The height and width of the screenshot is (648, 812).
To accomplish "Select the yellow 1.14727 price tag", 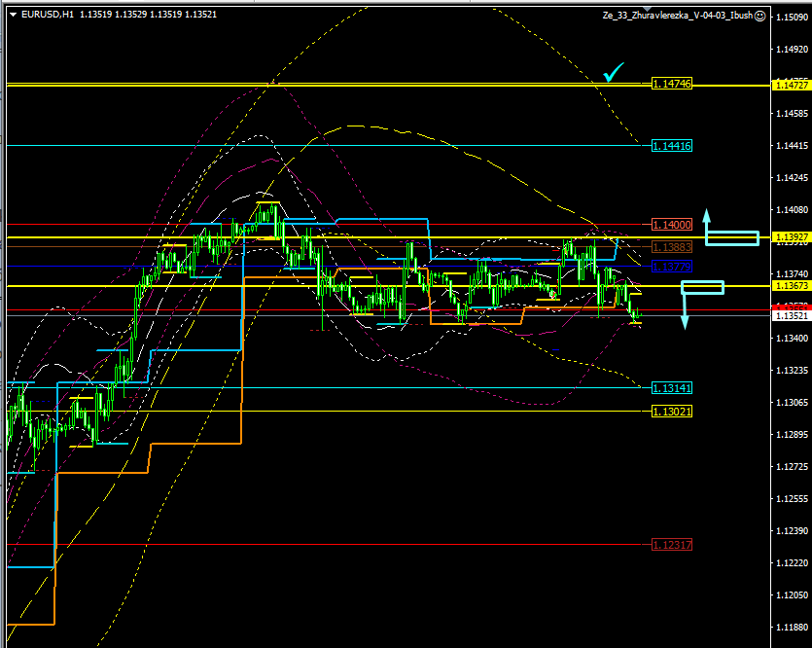I will coord(792,85).
